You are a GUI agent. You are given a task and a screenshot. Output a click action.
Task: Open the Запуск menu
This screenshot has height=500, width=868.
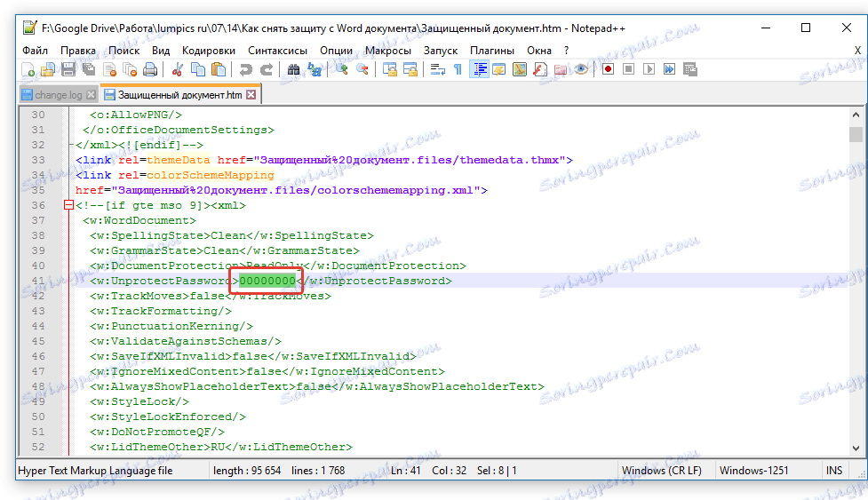pos(441,51)
